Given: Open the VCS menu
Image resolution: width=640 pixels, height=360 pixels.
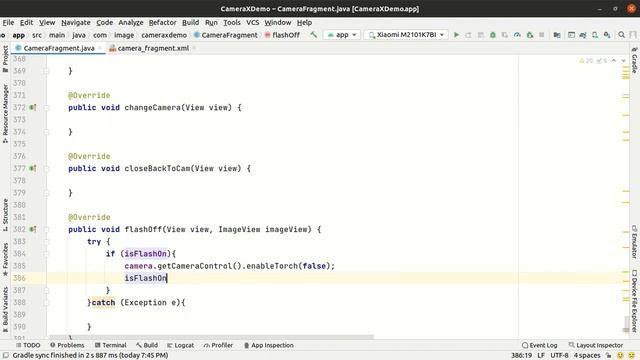Looking at the screenshot, I should tap(252, 22).
